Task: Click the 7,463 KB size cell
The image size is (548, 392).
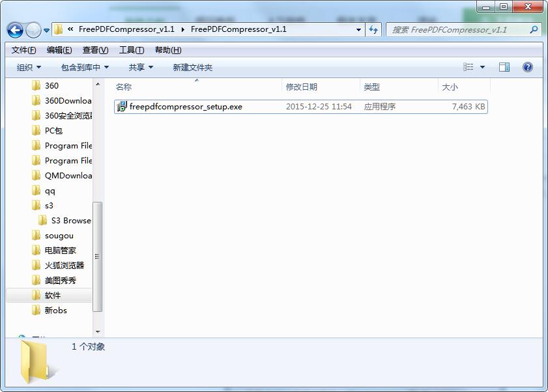Action: click(469, 107)
